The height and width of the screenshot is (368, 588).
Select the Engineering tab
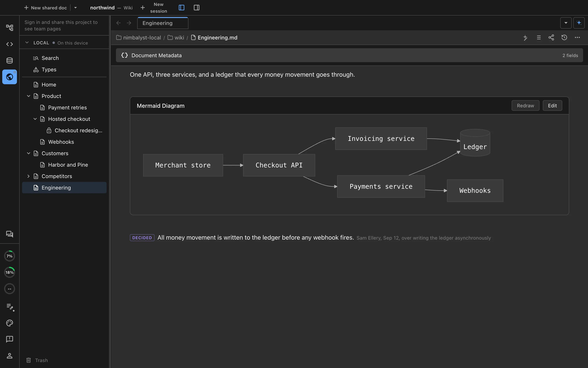pos(163,23)
